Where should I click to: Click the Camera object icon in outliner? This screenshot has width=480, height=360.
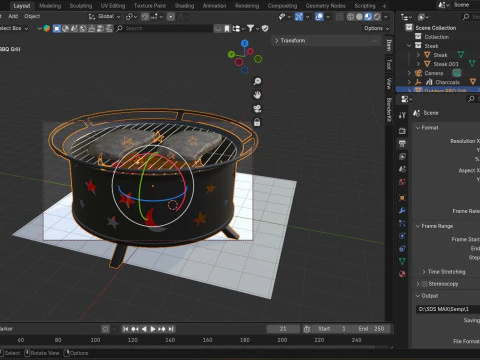pos(418,73)
